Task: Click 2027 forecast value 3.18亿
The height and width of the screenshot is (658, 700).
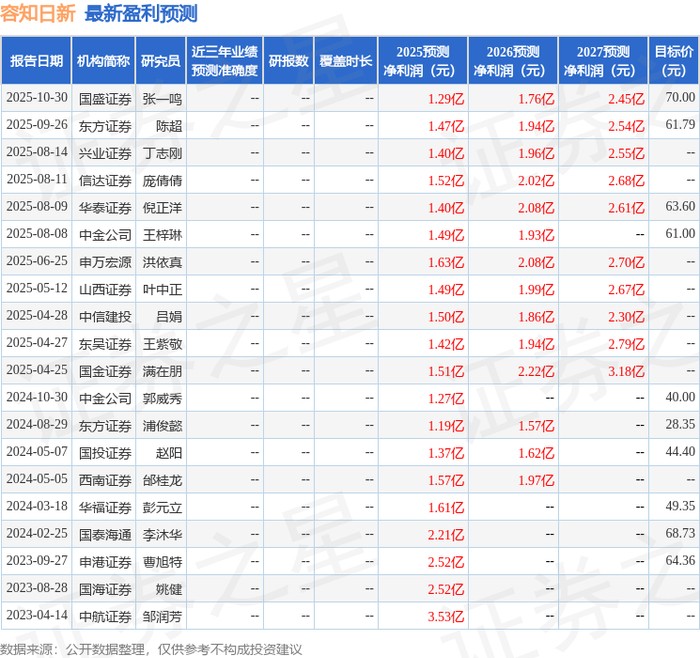Action: pos(626,371)
